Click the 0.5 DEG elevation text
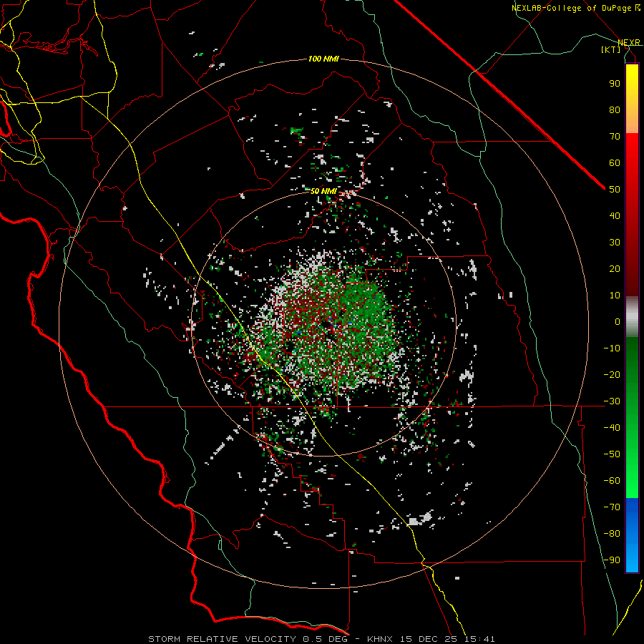644x644 pixels. point(326,639)
